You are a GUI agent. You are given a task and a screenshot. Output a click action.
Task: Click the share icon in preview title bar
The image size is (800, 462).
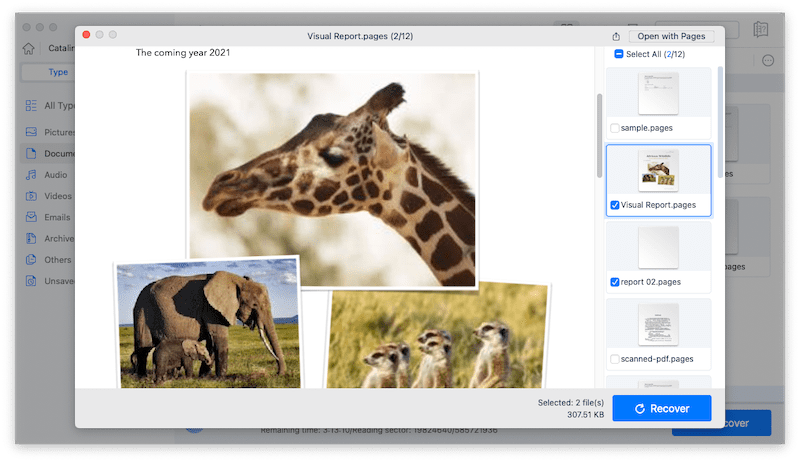click(616, 36)
